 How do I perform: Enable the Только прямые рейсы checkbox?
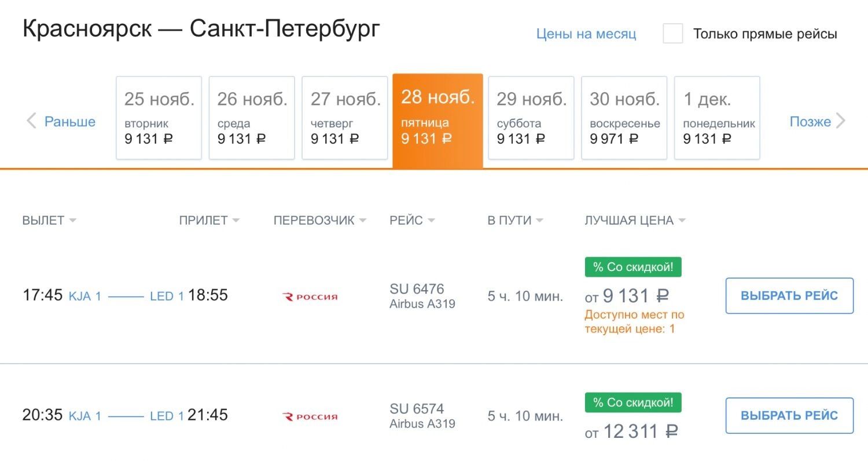673,34
